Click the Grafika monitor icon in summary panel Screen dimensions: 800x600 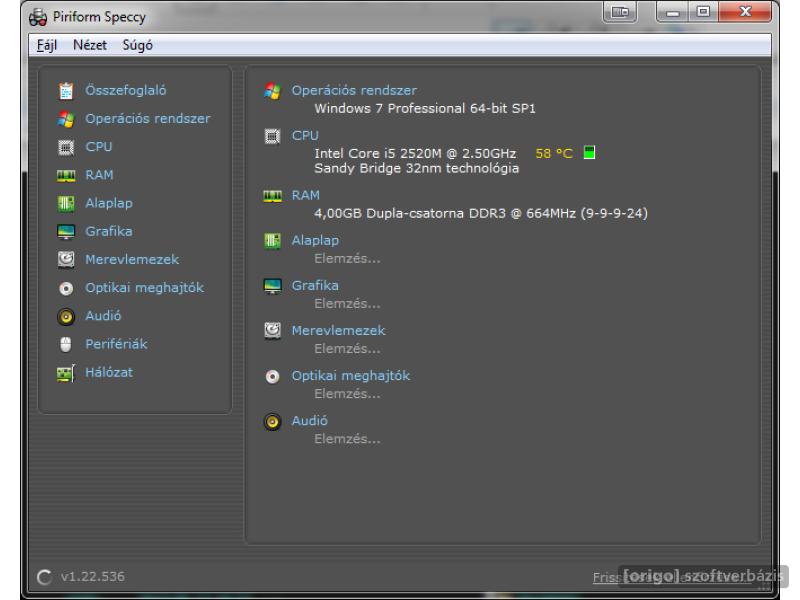tap(272, 286)
